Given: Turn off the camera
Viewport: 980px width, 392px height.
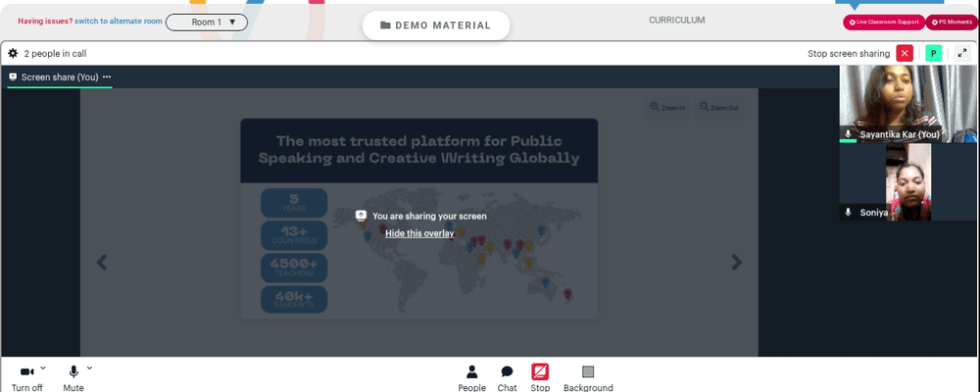Looking at the screenshot, I should point(26,379).
